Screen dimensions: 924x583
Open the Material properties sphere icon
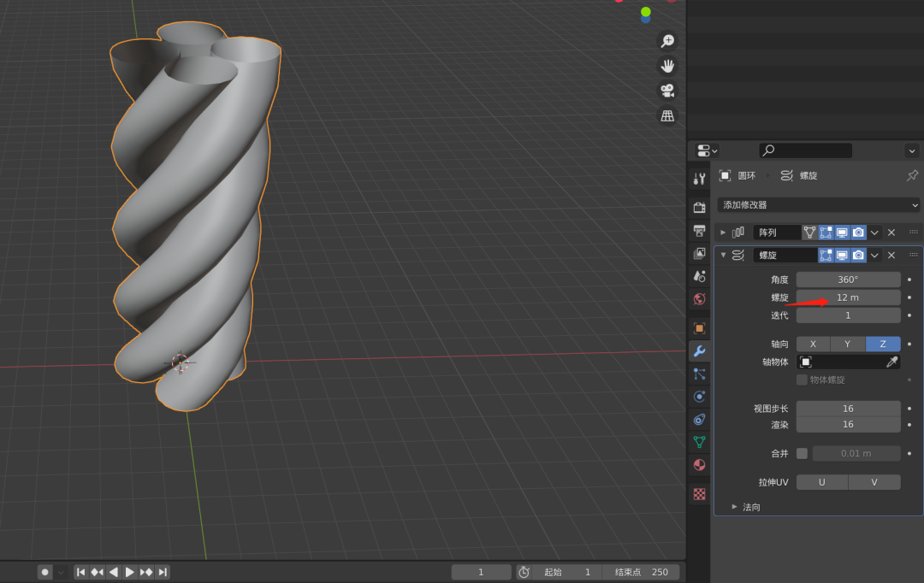point(699,465)
